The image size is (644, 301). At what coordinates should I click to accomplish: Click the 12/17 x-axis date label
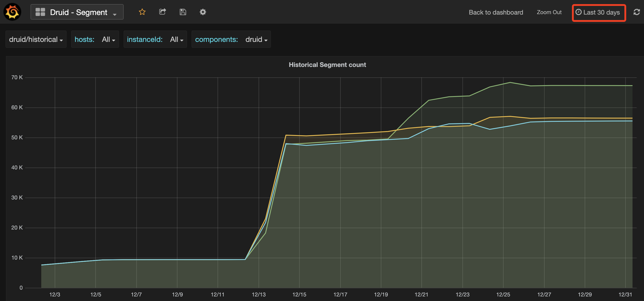pos(340,294)
